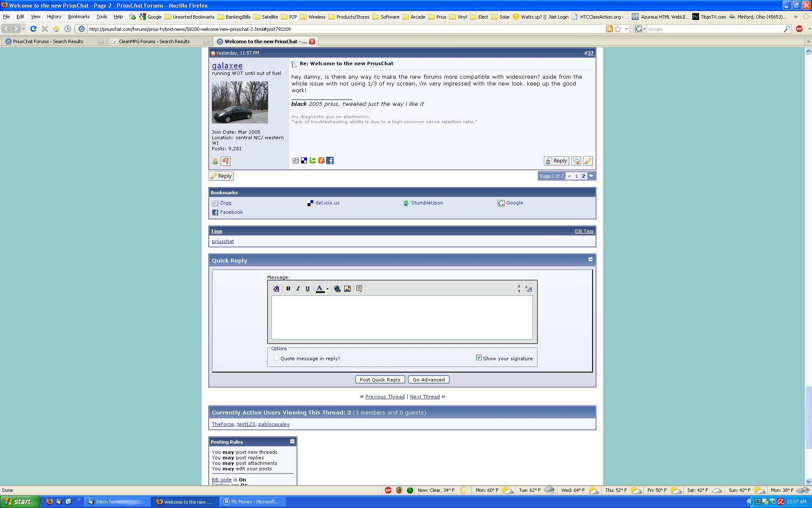Open the Banking/Bills bookmarks folder

pos(234,17)
